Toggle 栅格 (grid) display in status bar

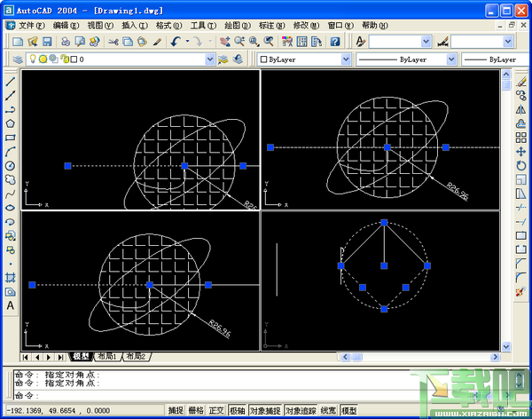[x=196, y=410]
